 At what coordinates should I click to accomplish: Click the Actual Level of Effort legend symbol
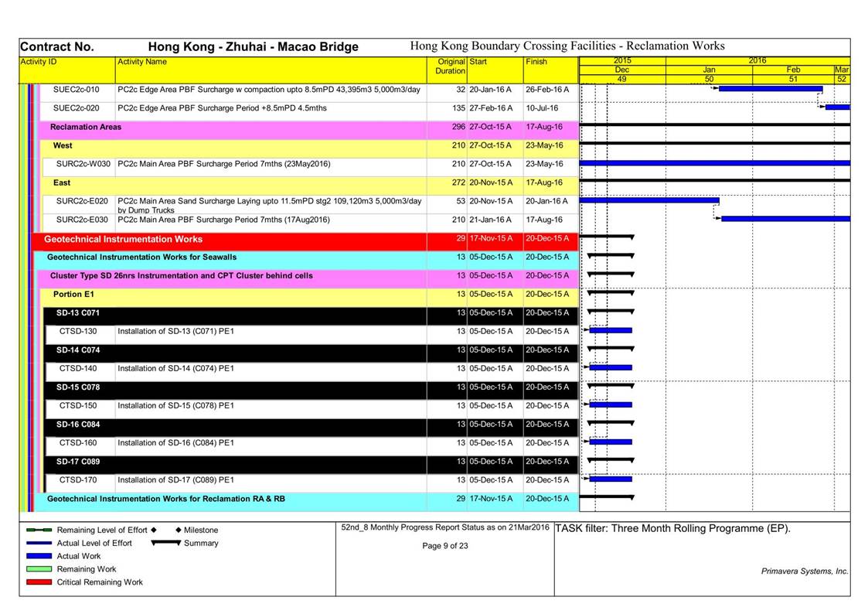pos(39,543)
